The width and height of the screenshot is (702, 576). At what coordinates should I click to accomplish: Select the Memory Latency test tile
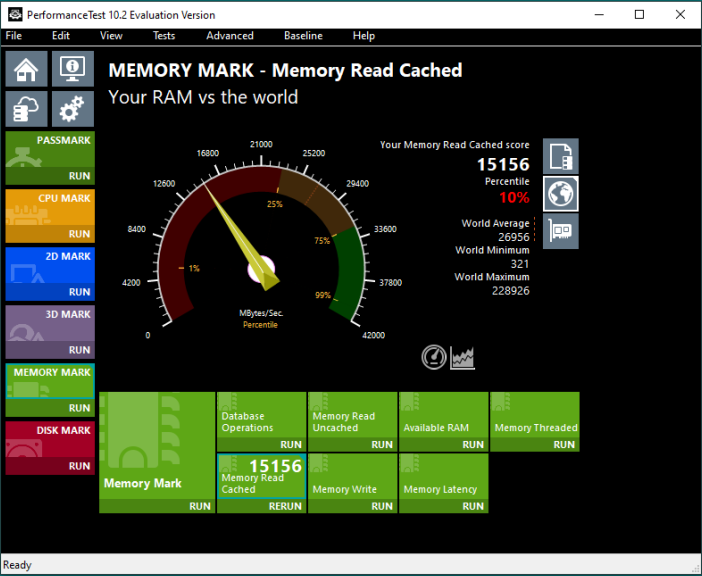(444, 476)
